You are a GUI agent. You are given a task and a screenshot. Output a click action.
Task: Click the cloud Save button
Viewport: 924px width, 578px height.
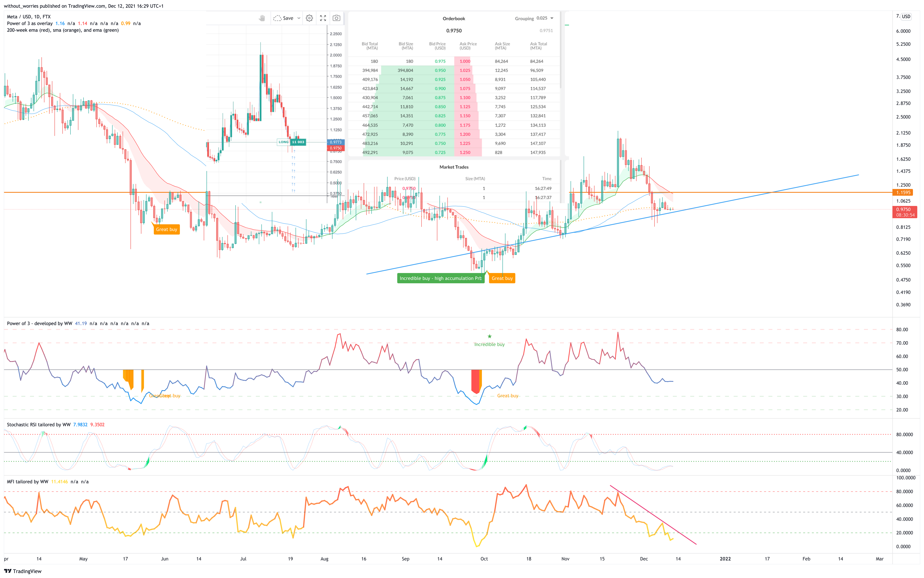pyautogui.click(x=284, y=18)
